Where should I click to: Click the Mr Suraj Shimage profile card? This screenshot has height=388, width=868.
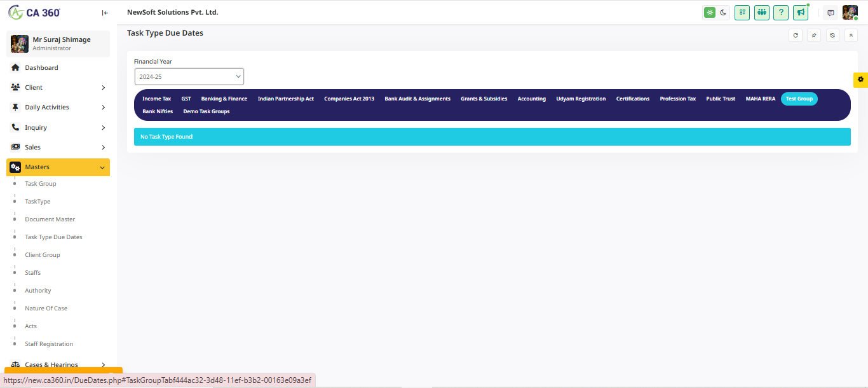tap(58, 44)
